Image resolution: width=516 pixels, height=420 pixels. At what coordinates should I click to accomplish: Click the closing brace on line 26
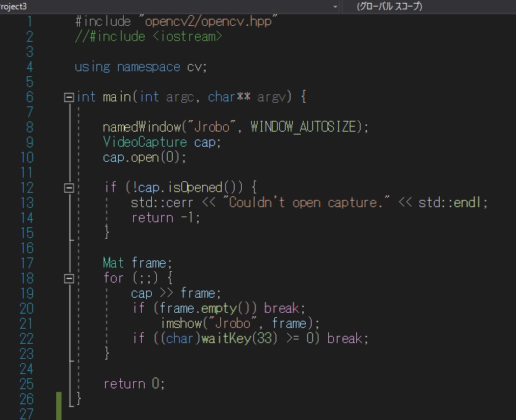78,398
